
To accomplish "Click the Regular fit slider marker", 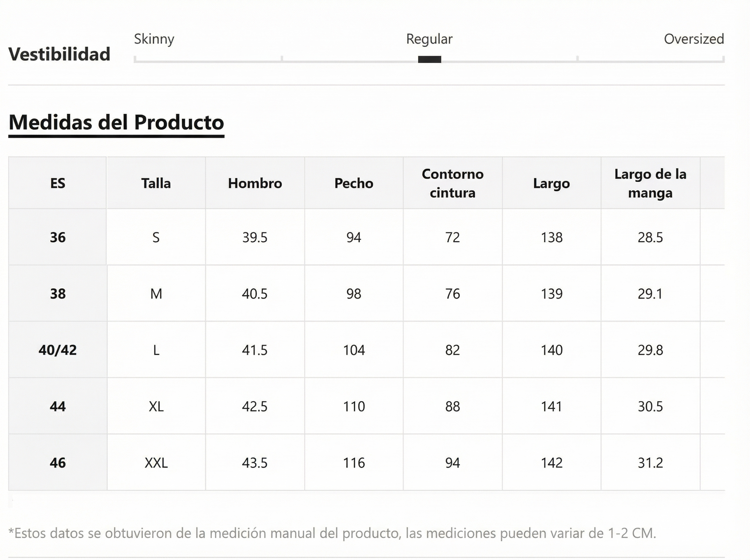I will [x=429, y=60].
